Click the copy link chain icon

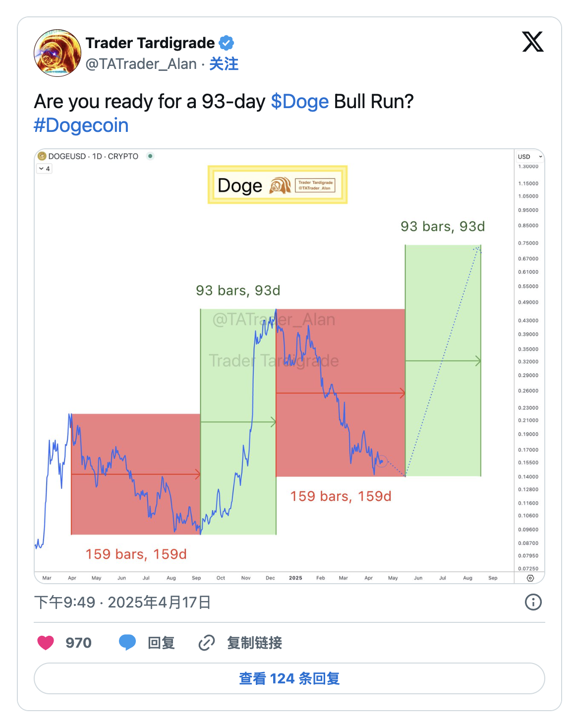tap(207, 643)
